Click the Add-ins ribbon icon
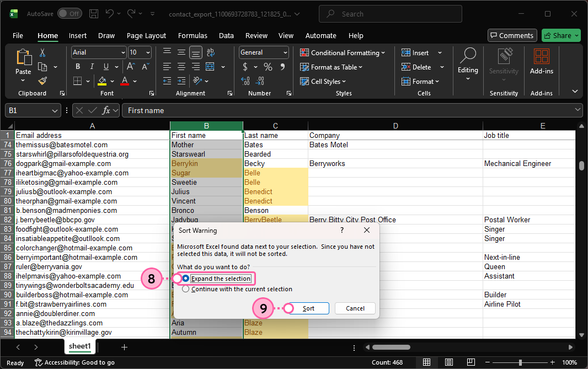 (x=541, y=62)
